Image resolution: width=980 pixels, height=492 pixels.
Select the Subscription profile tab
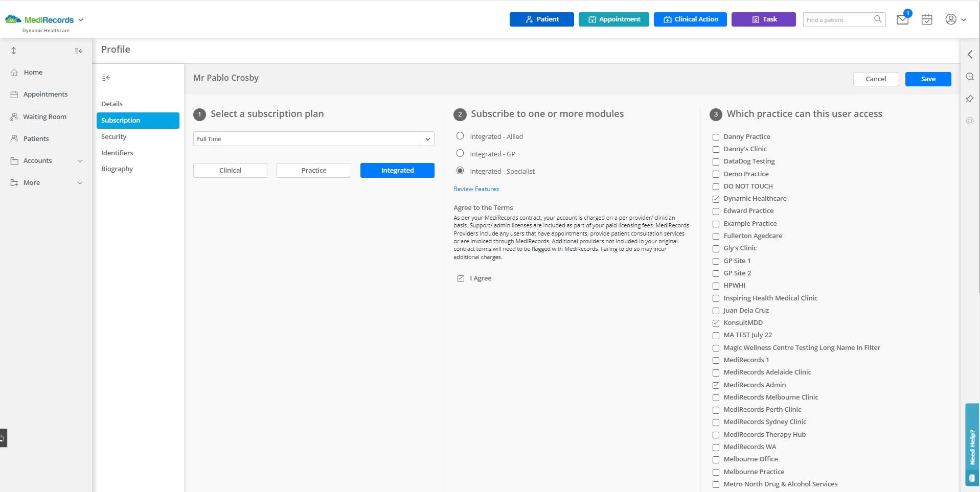138,120
